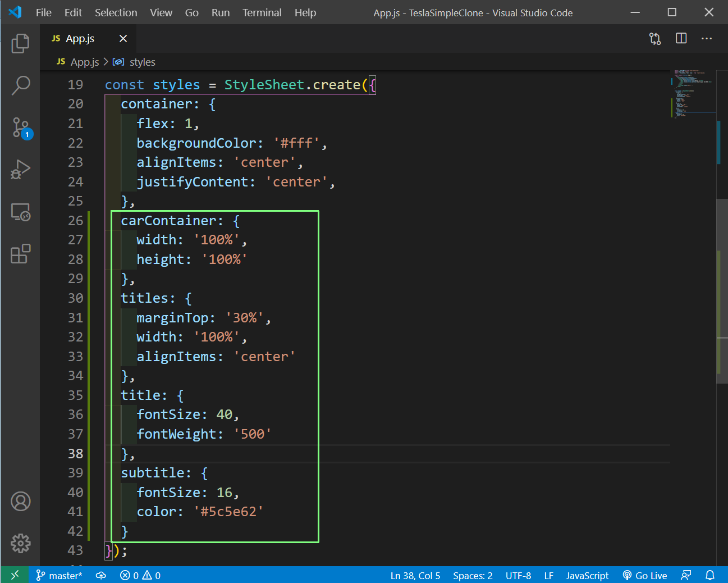The width and height of the screenshot is (728, 583).
Task: Click the feedback icon in status bar
Action: click(686, 575)
